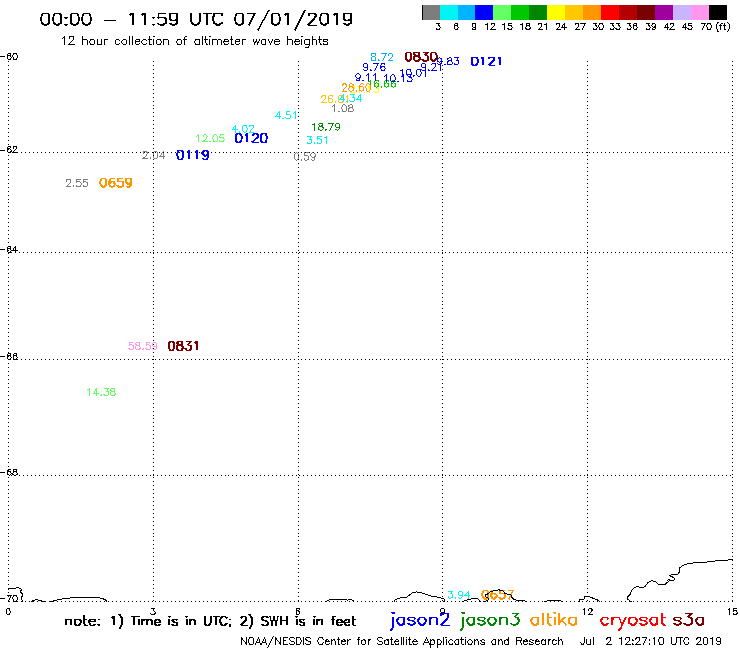Click the longitude axis label 15

[x=732, y=612]
